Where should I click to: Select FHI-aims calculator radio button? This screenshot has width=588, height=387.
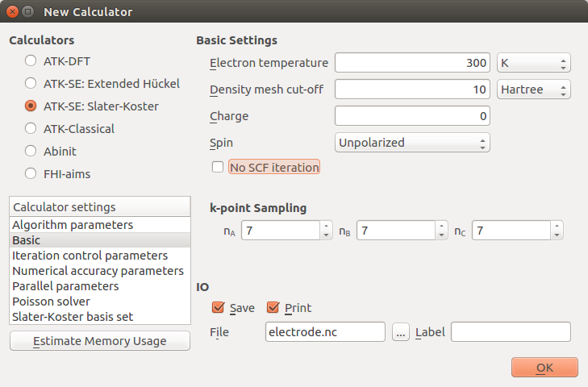click(x=31, y=173)
